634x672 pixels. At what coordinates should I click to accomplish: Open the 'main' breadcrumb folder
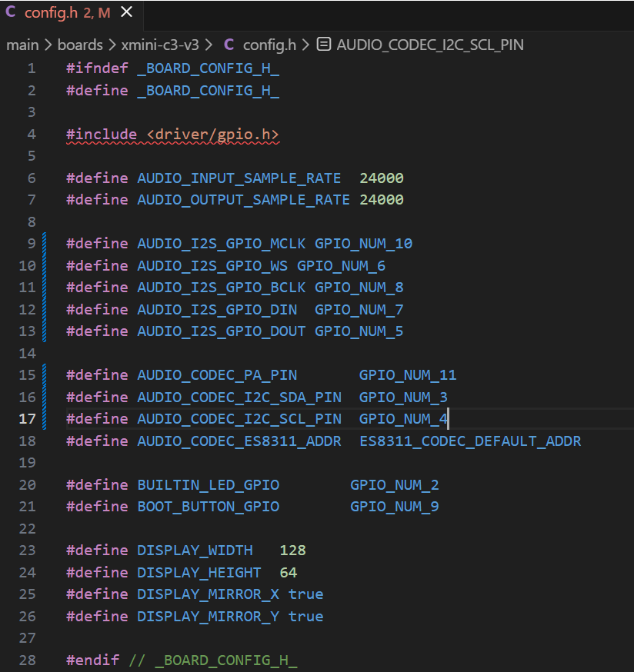[x=22, y=45]
